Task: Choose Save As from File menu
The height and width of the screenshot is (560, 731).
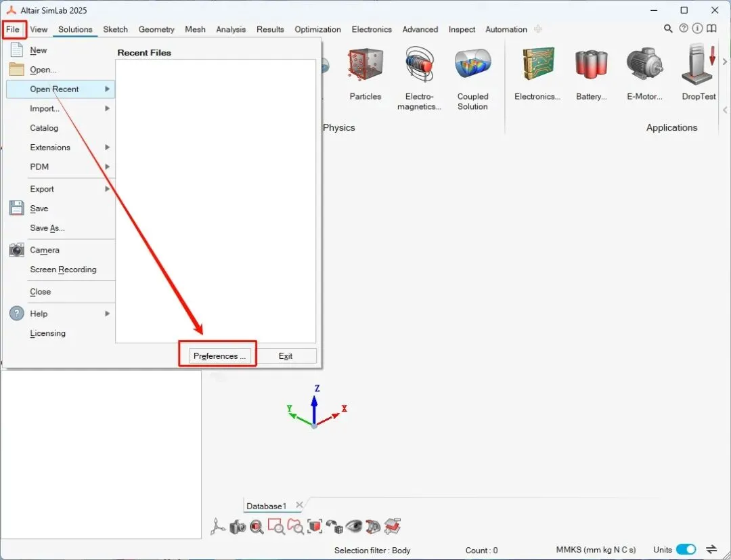Action: point(47,228)
